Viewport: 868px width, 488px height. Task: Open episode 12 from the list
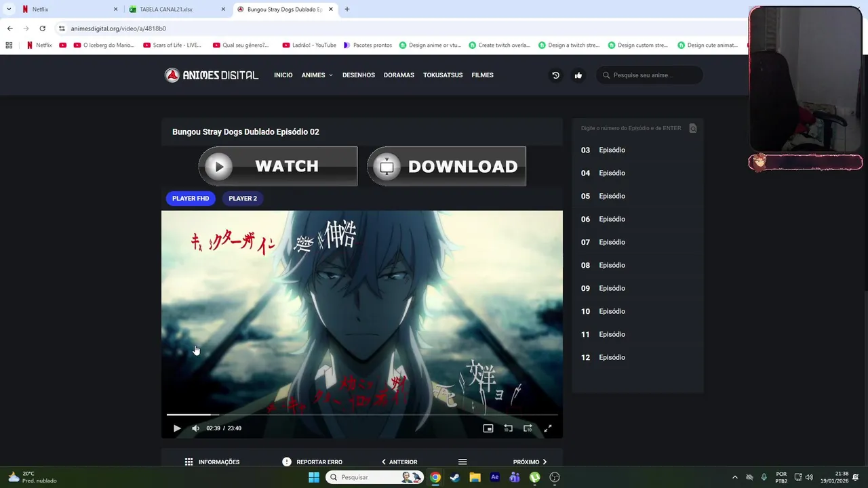click(637, 357)
